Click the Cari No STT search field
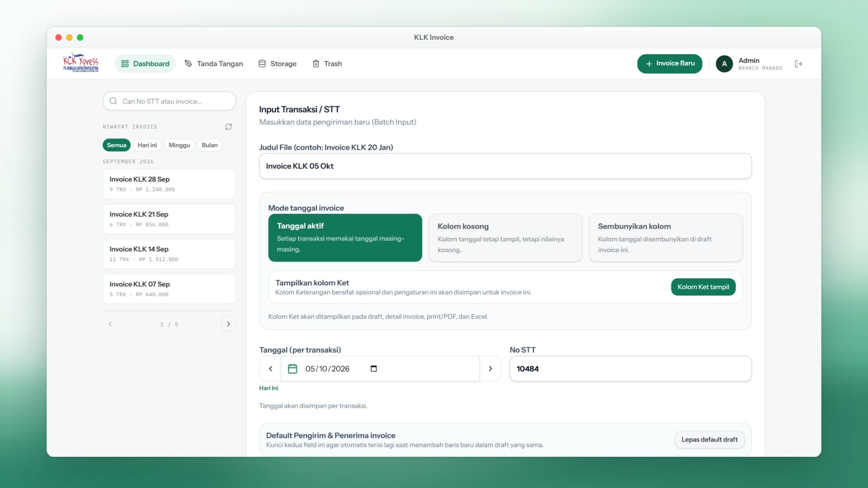Viewport: 868px width, 488px height. coord(169,101)
